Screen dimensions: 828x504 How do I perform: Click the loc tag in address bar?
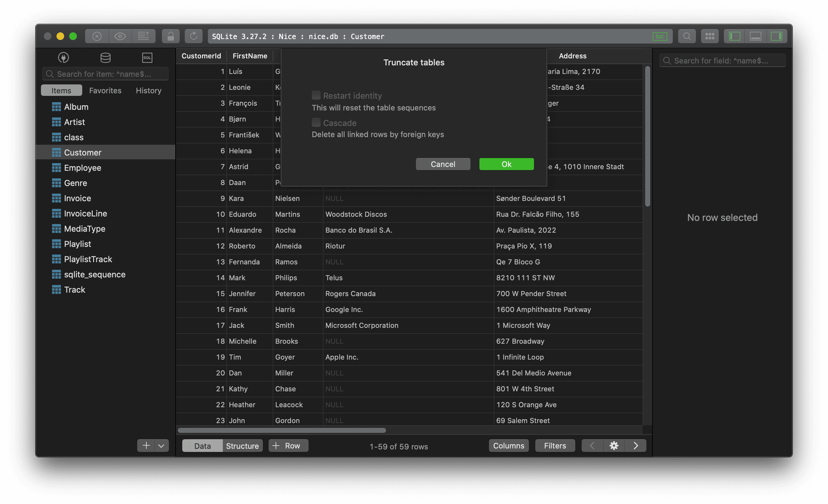click(660, 36)
